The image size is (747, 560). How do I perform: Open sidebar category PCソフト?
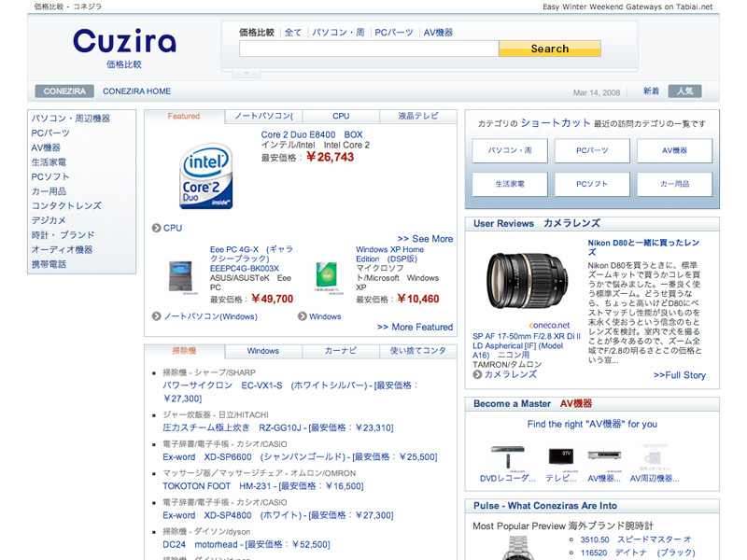pos(50,176)
